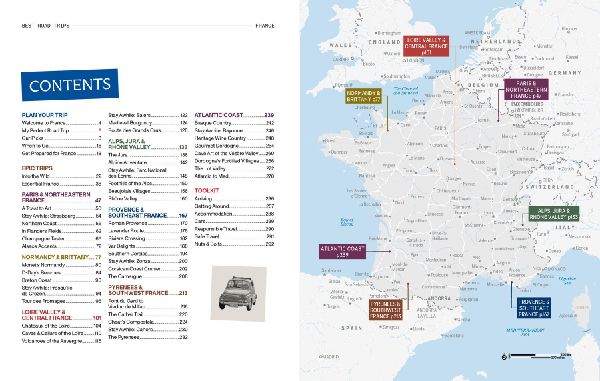Click the A Toast to Art entry

pos(62,208)
